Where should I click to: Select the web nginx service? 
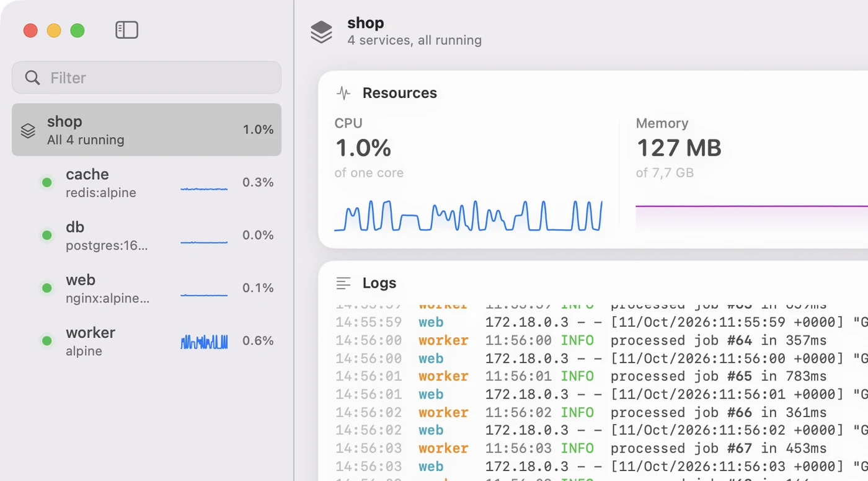tap(146, 288)
